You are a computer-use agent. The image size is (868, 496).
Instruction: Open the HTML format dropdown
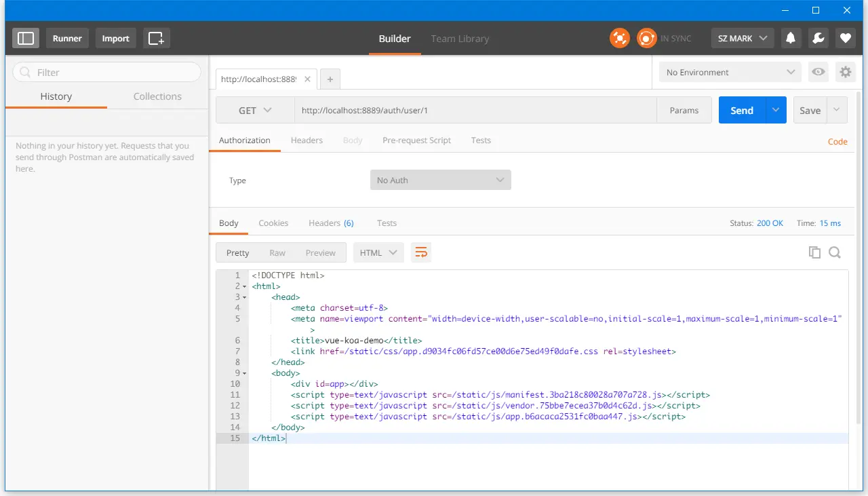pos(378,252)
